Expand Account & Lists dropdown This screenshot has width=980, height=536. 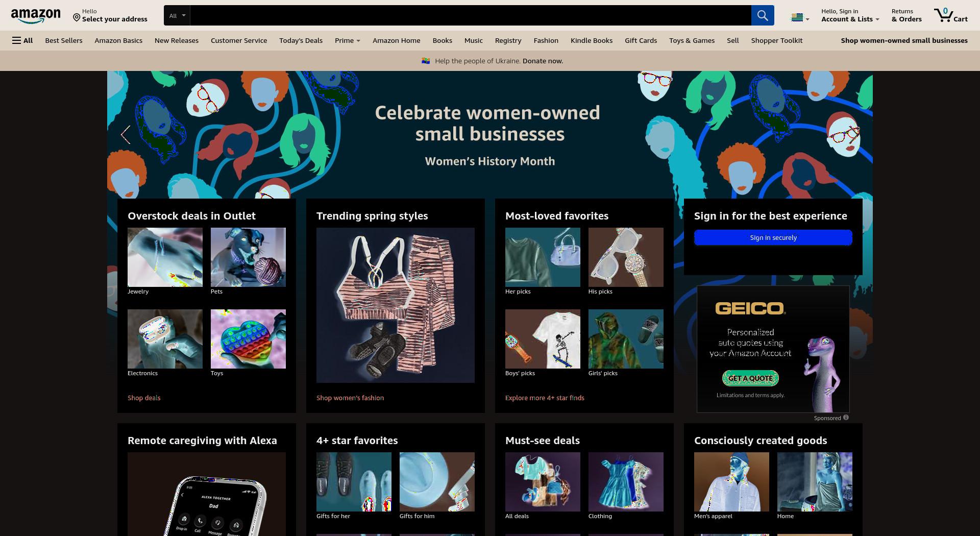[850, 15]
